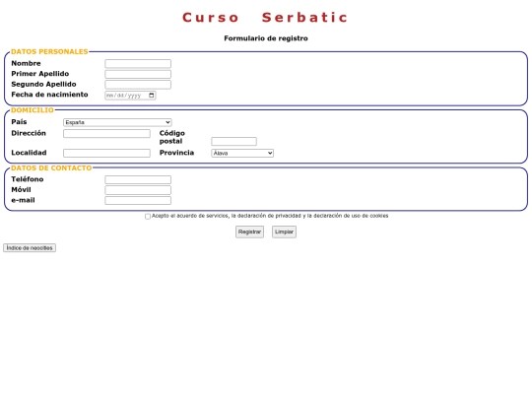Click the Formulario de registro subtitle

coord(266,38)
